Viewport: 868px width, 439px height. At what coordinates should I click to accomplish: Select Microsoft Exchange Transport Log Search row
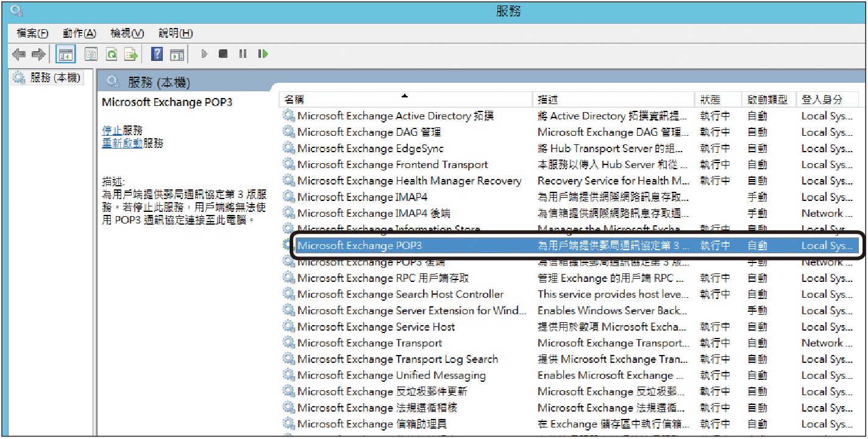(x=571, y=359)
